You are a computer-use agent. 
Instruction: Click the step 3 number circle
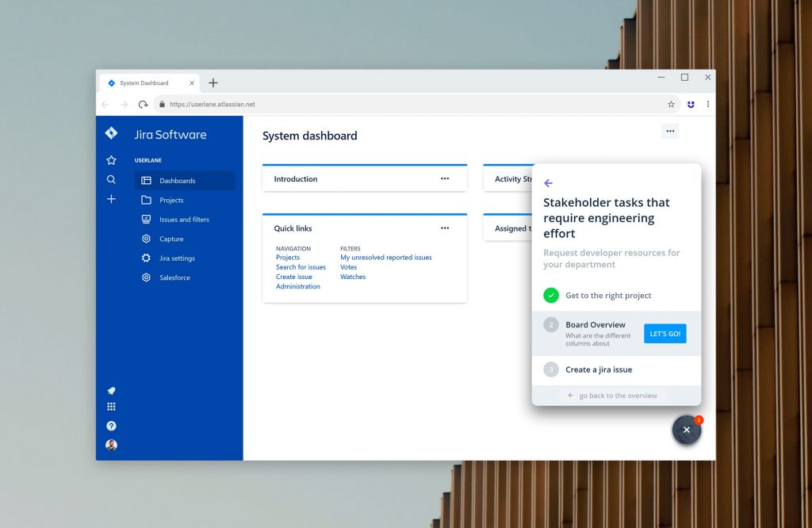pyautogui.click(x=551, y=369)
